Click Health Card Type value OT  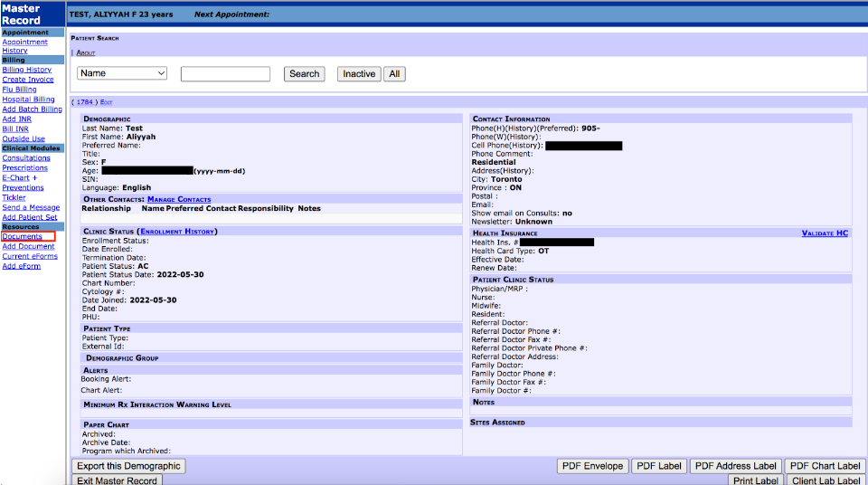tap(543, 251)
